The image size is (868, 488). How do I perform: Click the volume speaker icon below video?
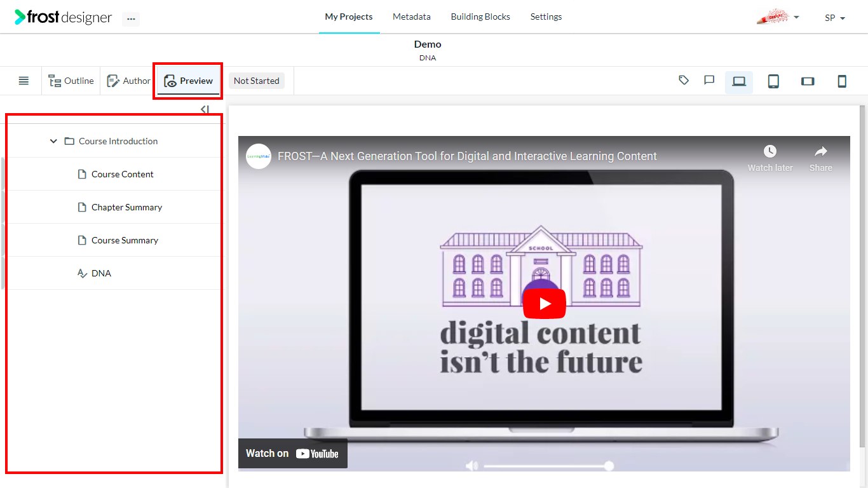tap(471, 466)
